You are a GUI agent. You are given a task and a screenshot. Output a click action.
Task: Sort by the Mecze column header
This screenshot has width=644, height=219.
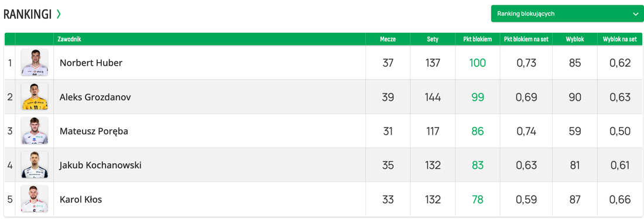coord(388,39)
